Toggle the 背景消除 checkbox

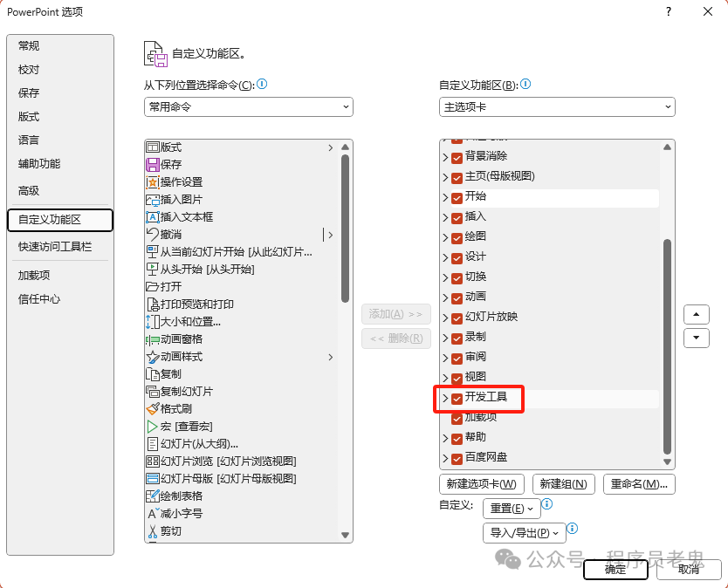coord(457,158)
